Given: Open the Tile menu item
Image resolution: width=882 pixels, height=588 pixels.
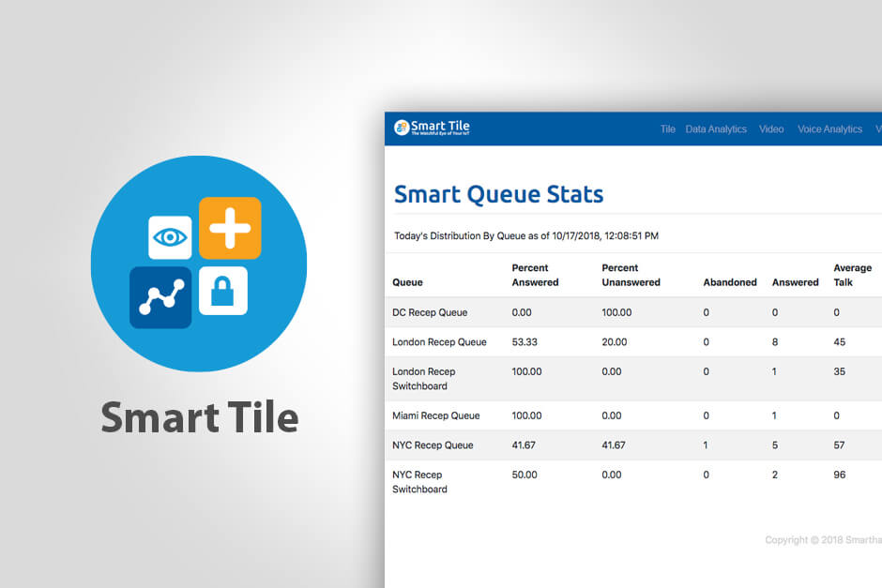Looking at the screenshot, I should 668,129.
